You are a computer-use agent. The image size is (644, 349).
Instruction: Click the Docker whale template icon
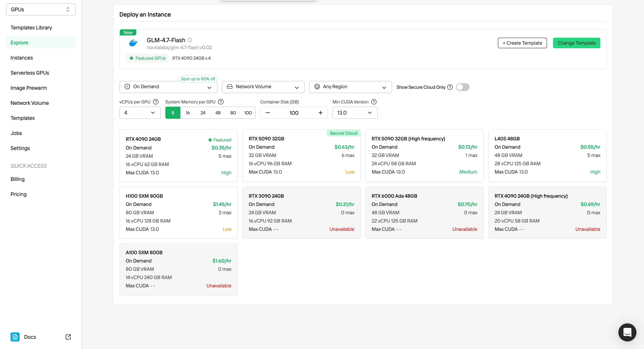tap(133, 43)
